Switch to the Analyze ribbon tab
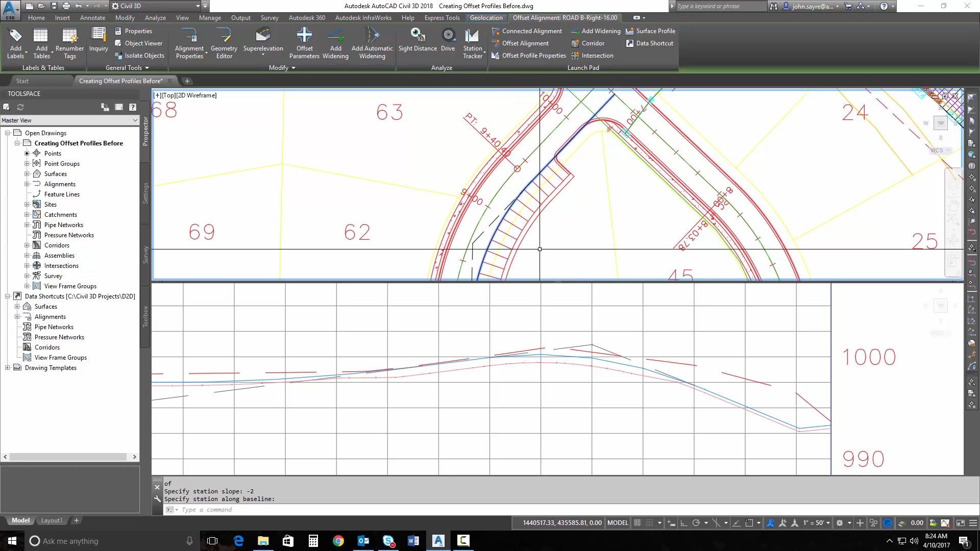 coord(155,18)
